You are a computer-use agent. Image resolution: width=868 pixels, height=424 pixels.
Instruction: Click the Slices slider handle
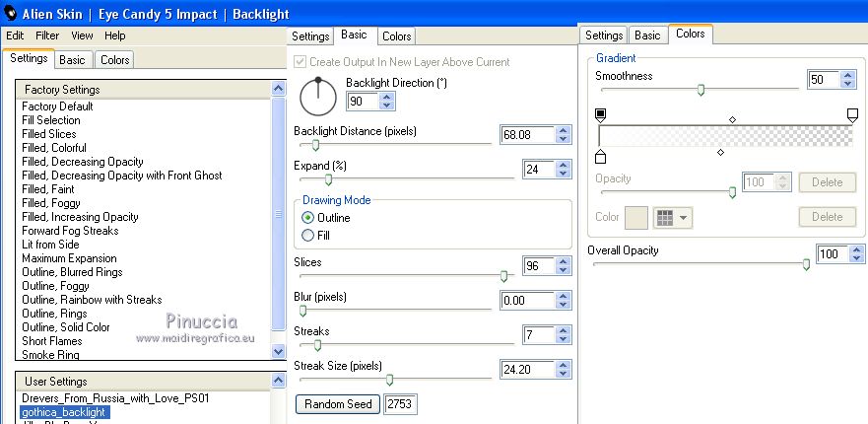tap(503, 276)
